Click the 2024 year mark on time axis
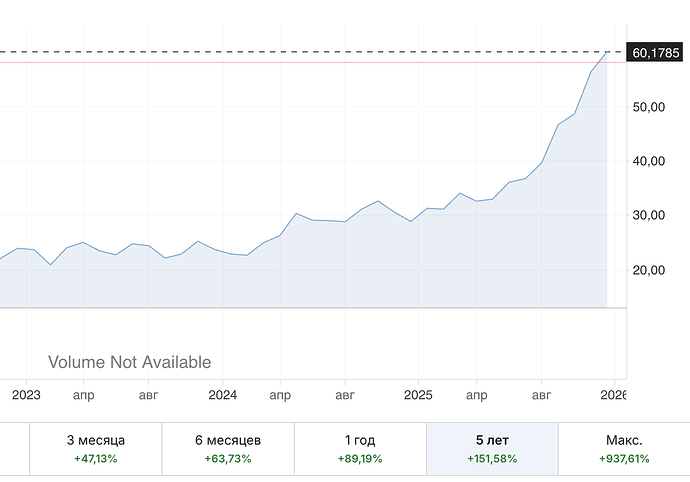This screenshot has height=482, width=690. point(222,395)
